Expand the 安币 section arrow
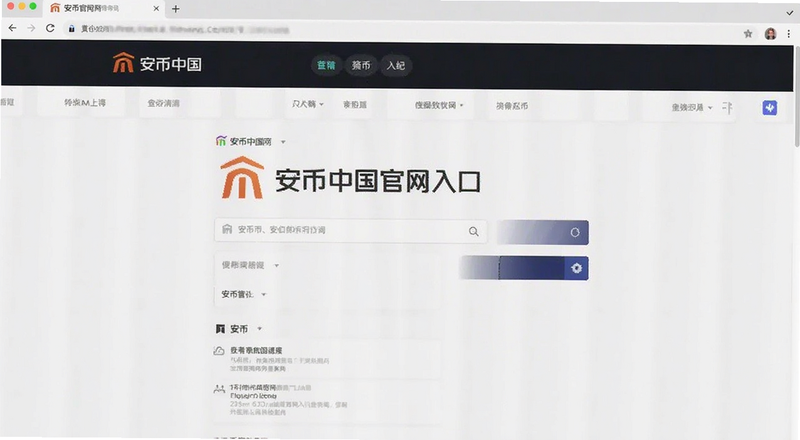Screen dimensions: 800x440 coord(259,329)
